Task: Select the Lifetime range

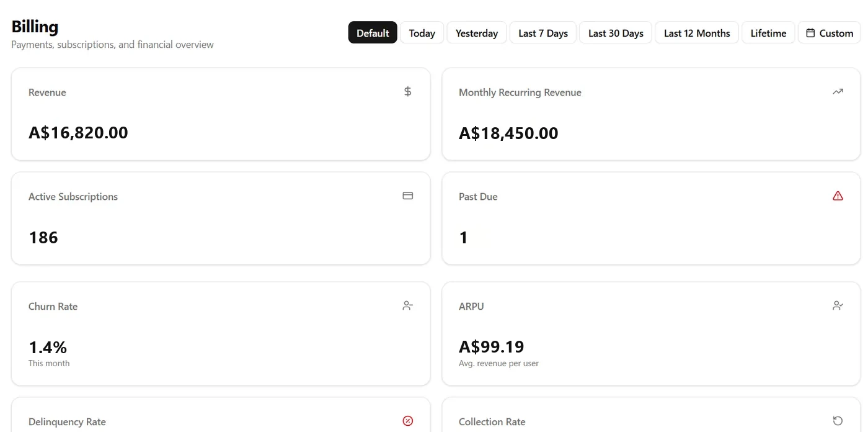Action: 768,33
